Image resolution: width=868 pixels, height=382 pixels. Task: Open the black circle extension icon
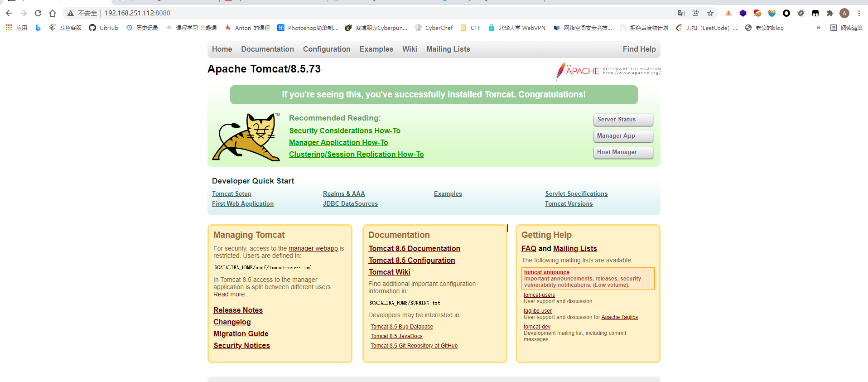point(786,13)
